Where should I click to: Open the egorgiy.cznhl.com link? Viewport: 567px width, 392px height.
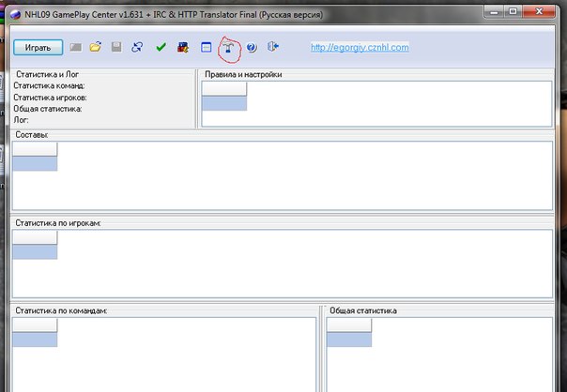click(360, 47)
